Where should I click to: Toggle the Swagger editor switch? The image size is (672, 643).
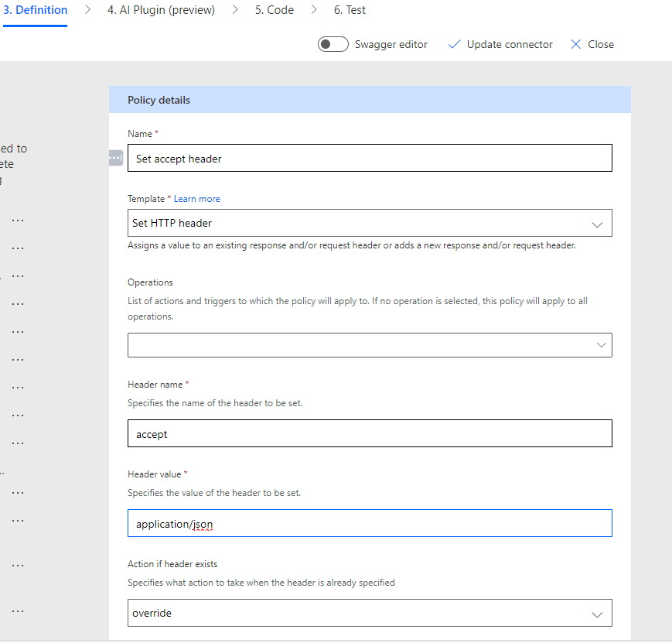tap(333, 44)
